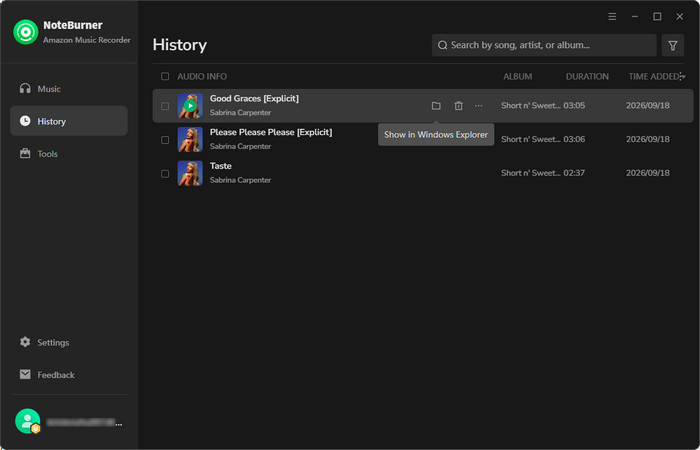Open more options for Good Graces
The image size is (700, 450).
[479, 106]
